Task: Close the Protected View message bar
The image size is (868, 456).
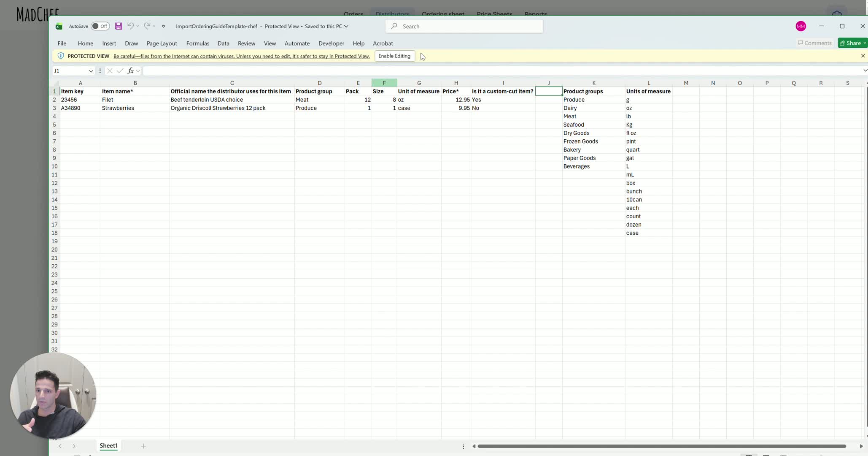Action: pos(863,56)
